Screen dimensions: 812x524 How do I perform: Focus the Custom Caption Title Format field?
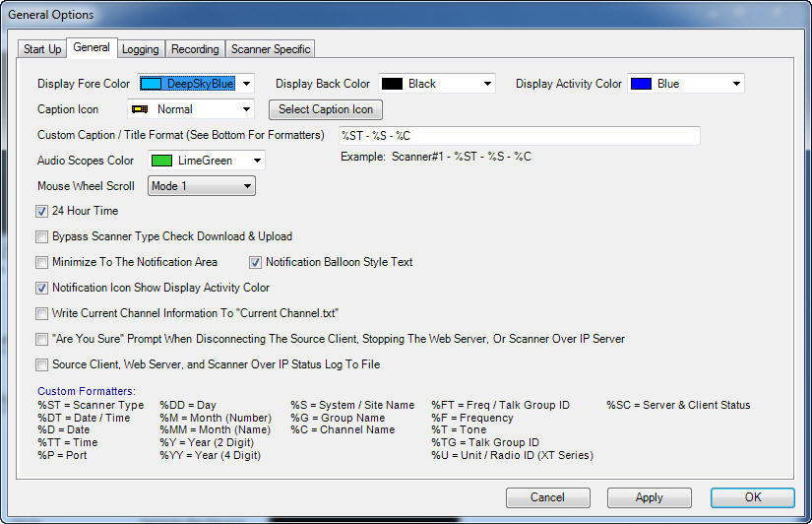tap(520, 136)
